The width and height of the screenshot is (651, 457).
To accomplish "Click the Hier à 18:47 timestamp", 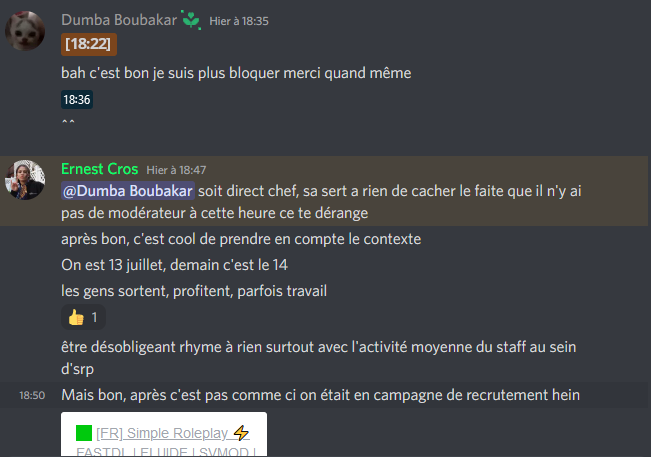I will click(x=176, y=170).
